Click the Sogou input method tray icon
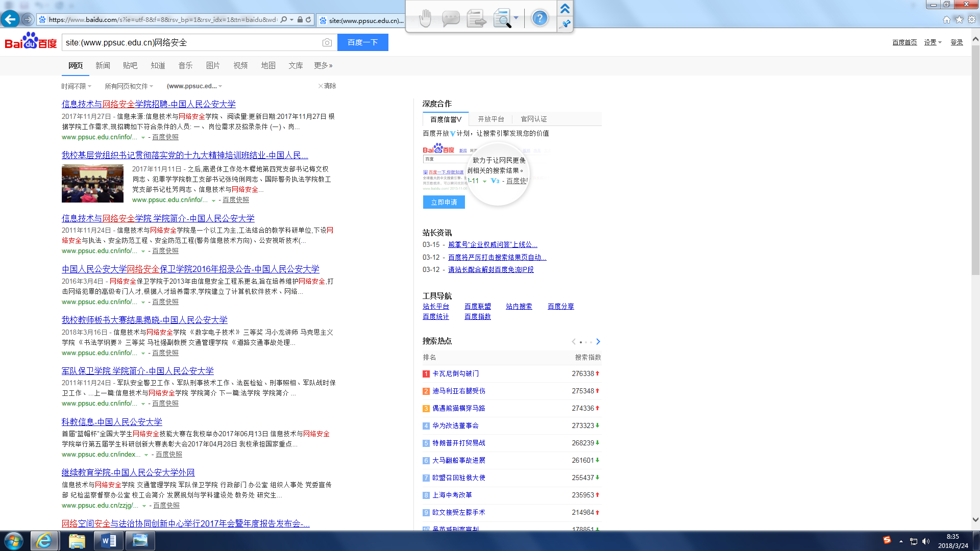 pyautogui.click(x=887, y=540)
